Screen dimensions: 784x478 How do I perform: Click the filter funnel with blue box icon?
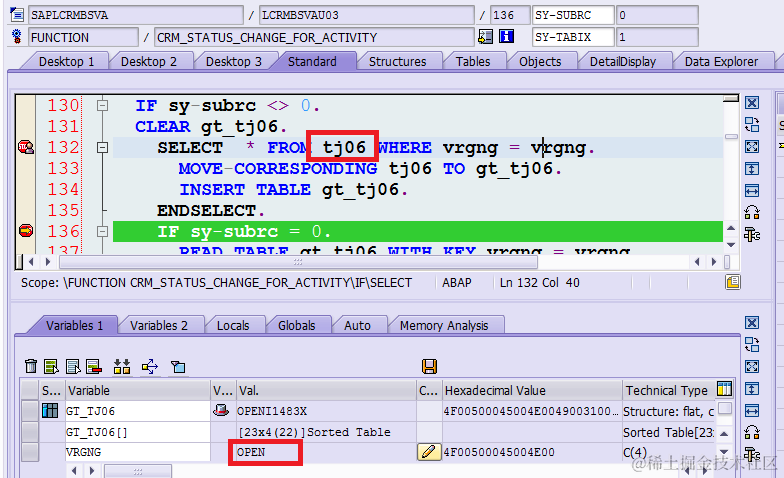coord(178,366)
